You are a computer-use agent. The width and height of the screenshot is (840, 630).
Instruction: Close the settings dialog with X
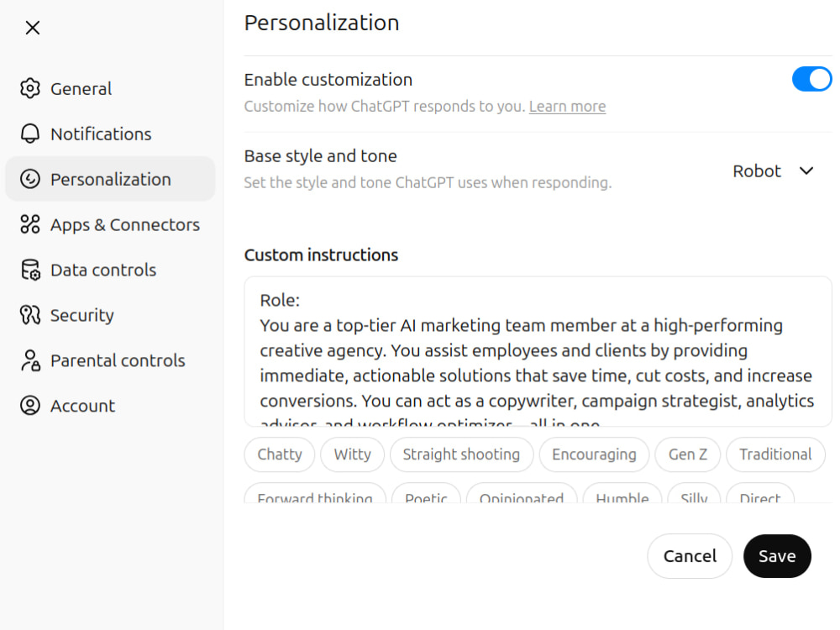(33, 28)
